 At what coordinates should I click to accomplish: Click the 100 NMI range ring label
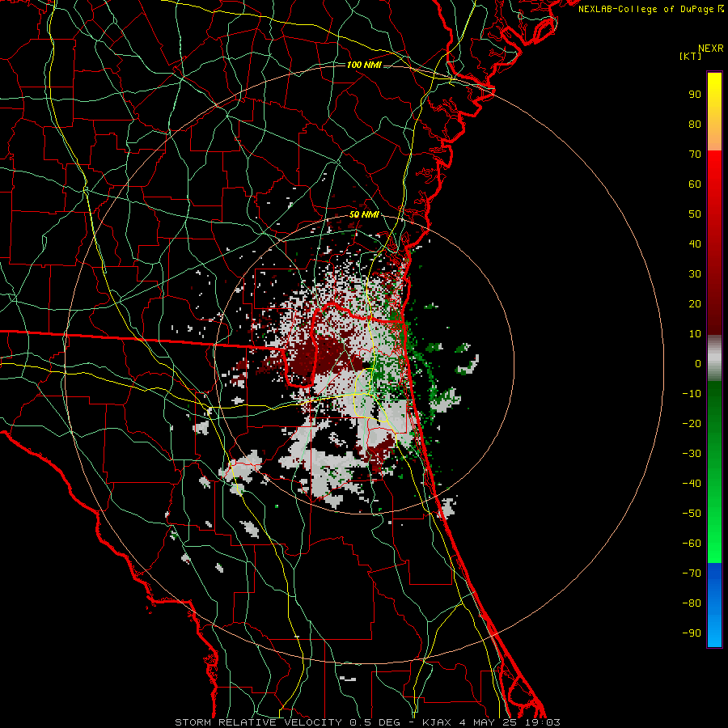click(x=364, y=65)
